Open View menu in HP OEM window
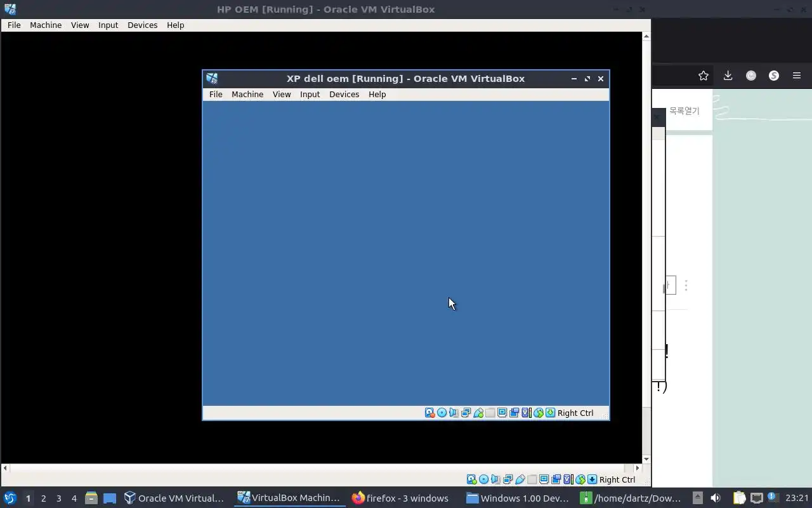This screenshot has height=508, width=812. pyautogui.click(x=80, y=25)
